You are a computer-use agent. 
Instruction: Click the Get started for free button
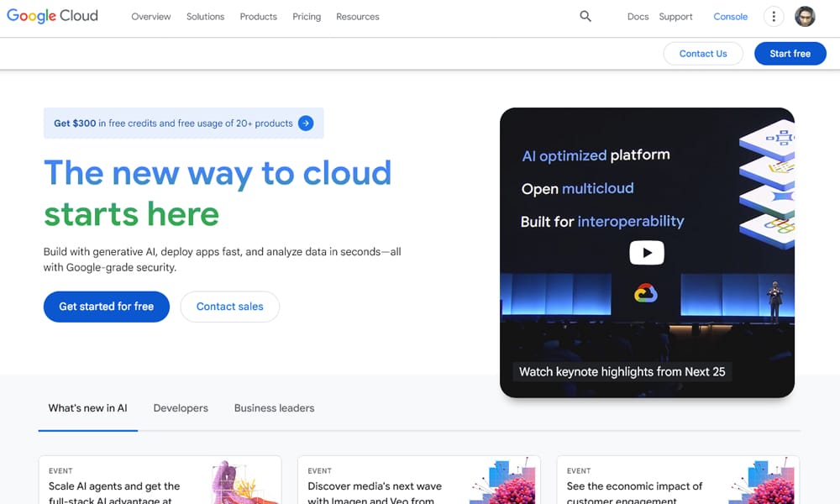point(107,307)
